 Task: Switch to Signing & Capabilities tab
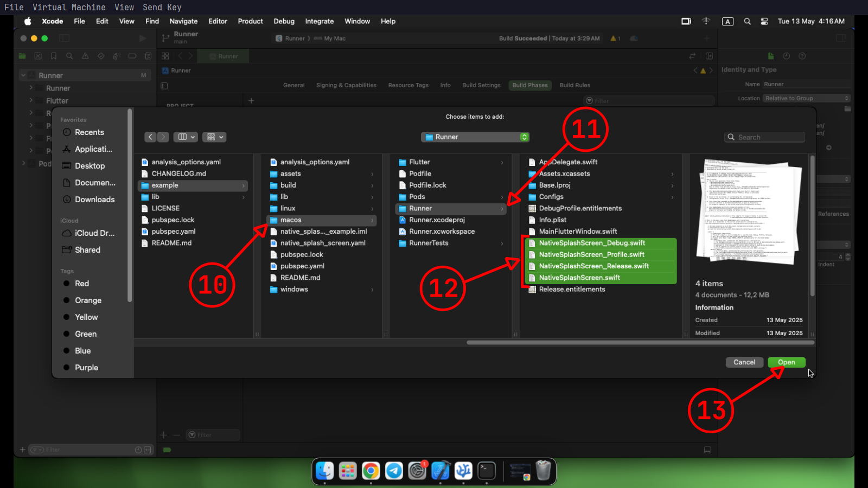(x=346, y=85)
